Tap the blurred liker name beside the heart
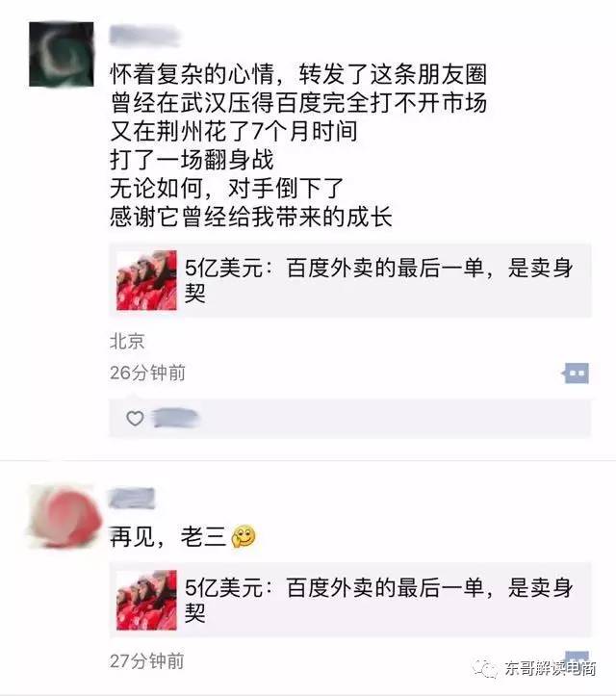This screenshot has height=696, width=616. pos(175,418)
